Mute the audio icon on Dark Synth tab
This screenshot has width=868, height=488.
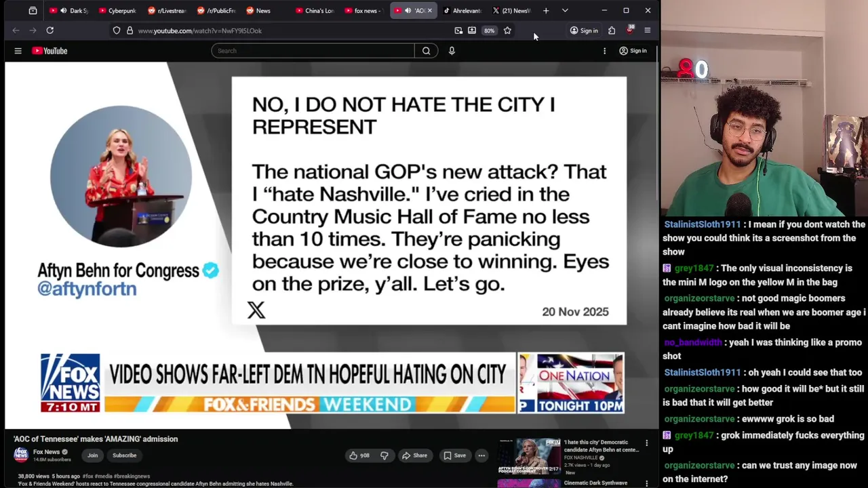(x=64, y=11)
